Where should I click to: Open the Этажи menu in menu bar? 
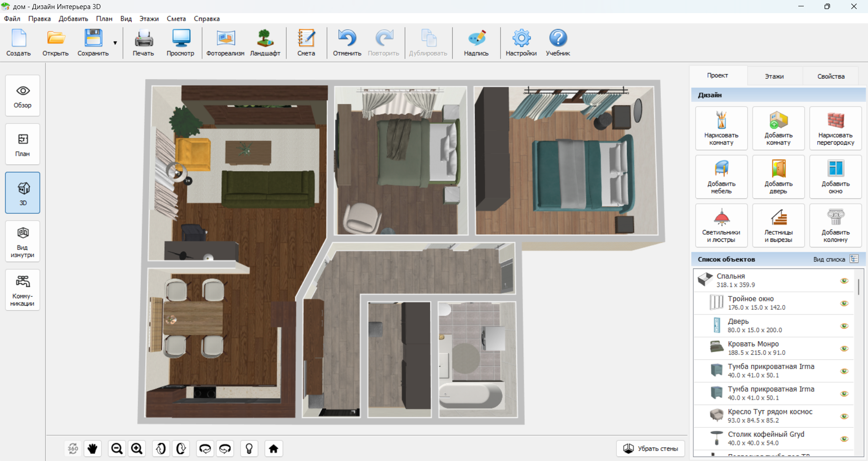click(149, 19)
